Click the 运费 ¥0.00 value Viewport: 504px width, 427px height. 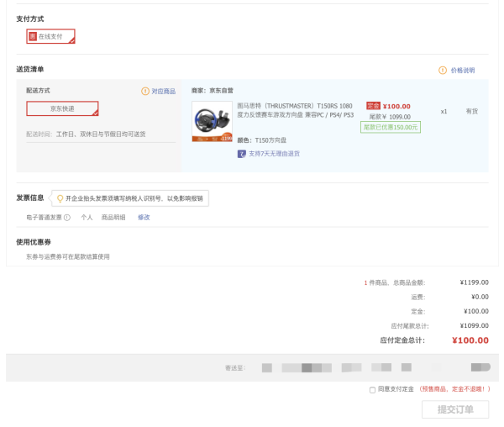click(x=480, y=297)
